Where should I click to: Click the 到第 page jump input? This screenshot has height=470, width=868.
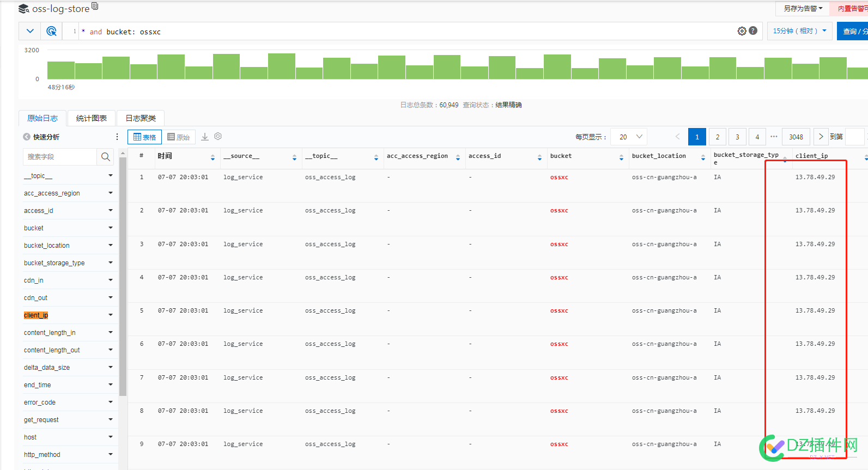(x=854, y=137)
